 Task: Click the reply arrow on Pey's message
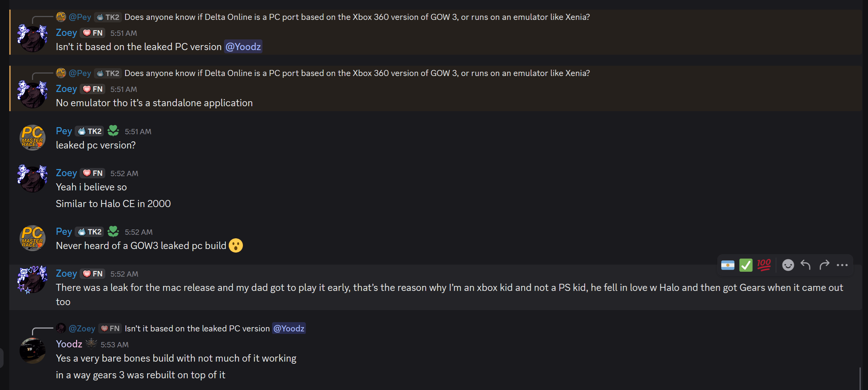tap(806, 265)
